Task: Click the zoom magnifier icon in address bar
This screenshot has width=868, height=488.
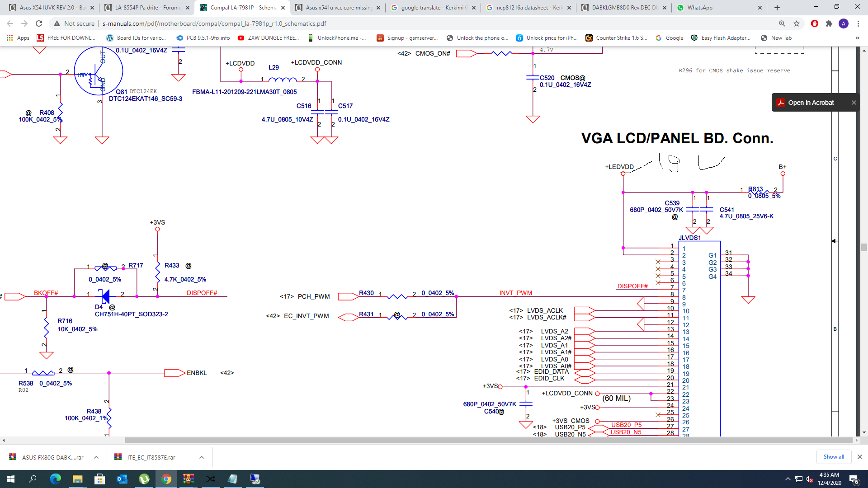Action: 782,23
